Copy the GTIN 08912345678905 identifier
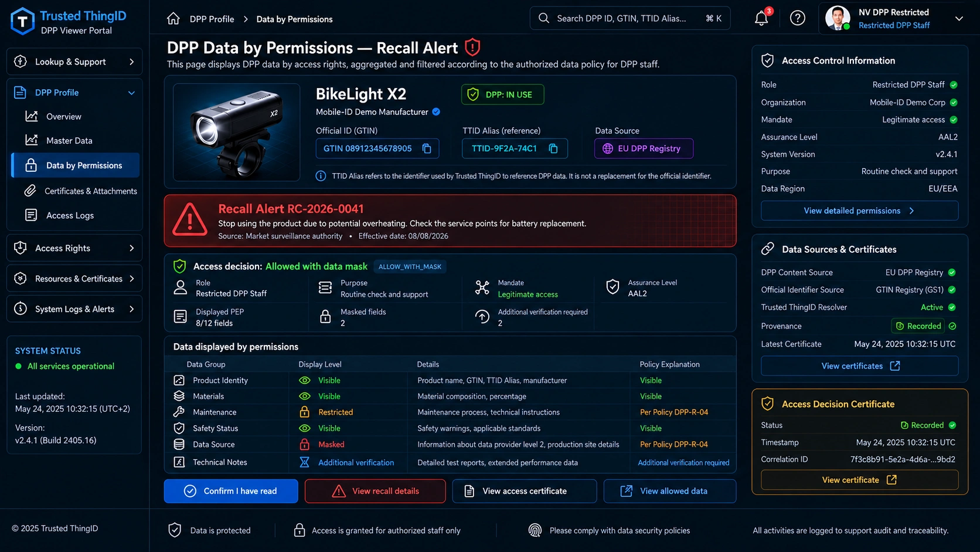The width and height of the screenshot is (980, 552). [x=427, y=148]
